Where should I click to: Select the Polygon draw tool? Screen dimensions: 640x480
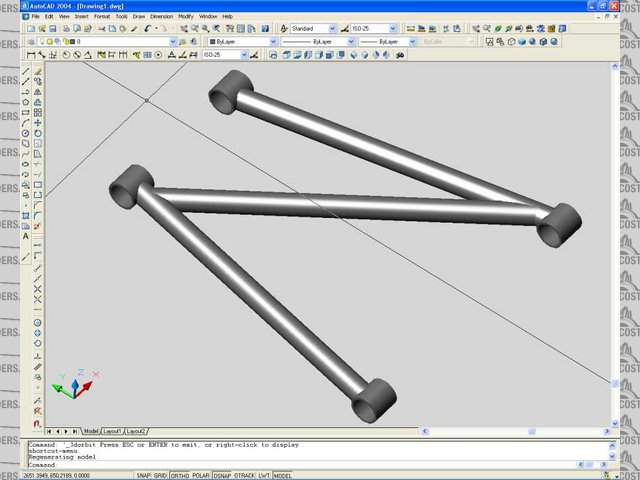pyautogui.click(x=26, y=102)
